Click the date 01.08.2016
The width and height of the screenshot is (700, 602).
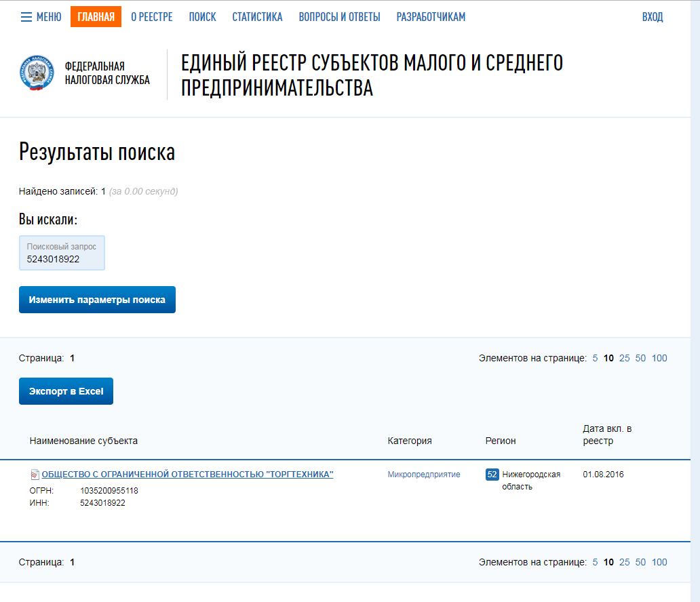[603, 475]
